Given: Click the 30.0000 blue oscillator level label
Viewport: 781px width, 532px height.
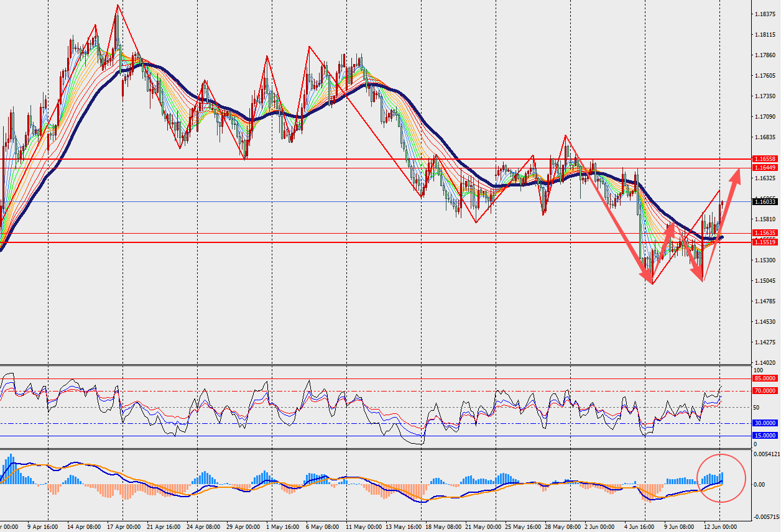Looking at the screenshot, I should coord(764,423).
